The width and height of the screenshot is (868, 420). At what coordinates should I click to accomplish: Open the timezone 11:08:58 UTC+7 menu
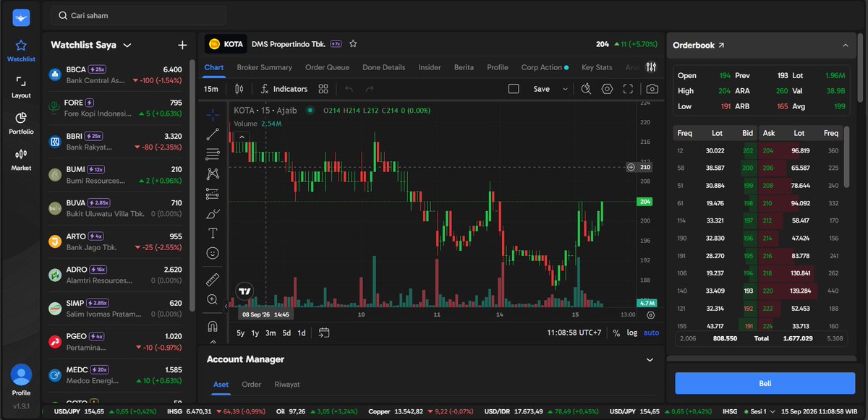[575, 333]
